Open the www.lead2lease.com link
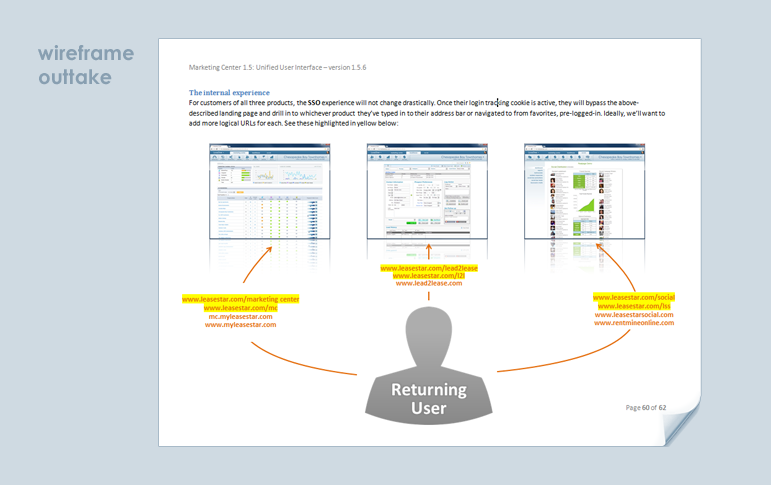Image resolution: width=771 pixels, height=485 pixels. pyautogui.click(x=428, y=284)
